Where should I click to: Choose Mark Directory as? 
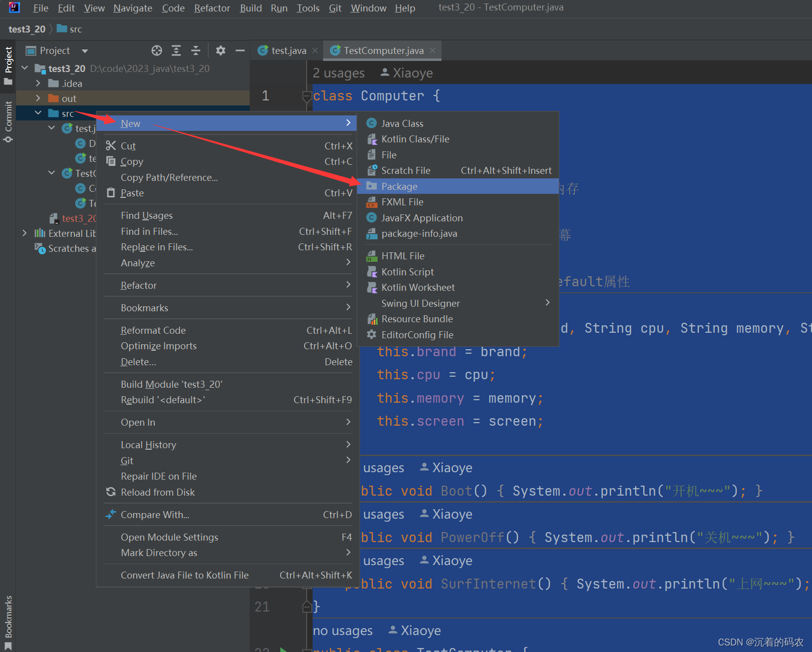[x=228, y=553]
